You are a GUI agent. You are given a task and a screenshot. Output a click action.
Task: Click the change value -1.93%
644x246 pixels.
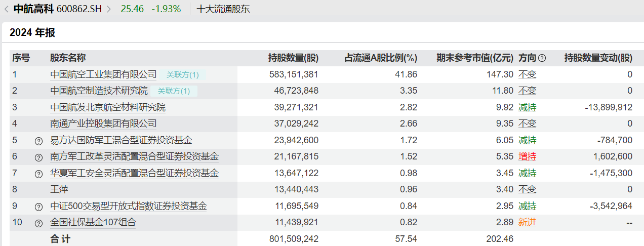pyautogui.click(x=166, y=9)
